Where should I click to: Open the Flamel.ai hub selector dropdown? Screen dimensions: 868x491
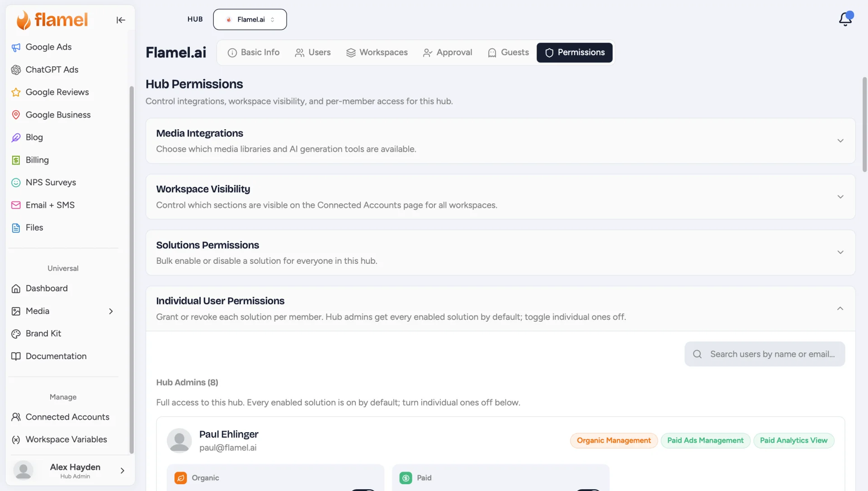click(250, 19)
